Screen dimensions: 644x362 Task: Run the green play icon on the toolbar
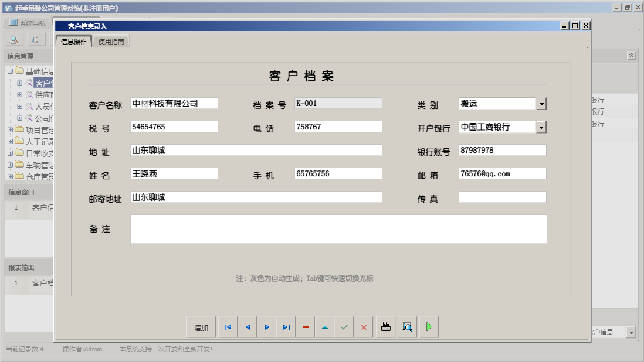tap(429, 327)
